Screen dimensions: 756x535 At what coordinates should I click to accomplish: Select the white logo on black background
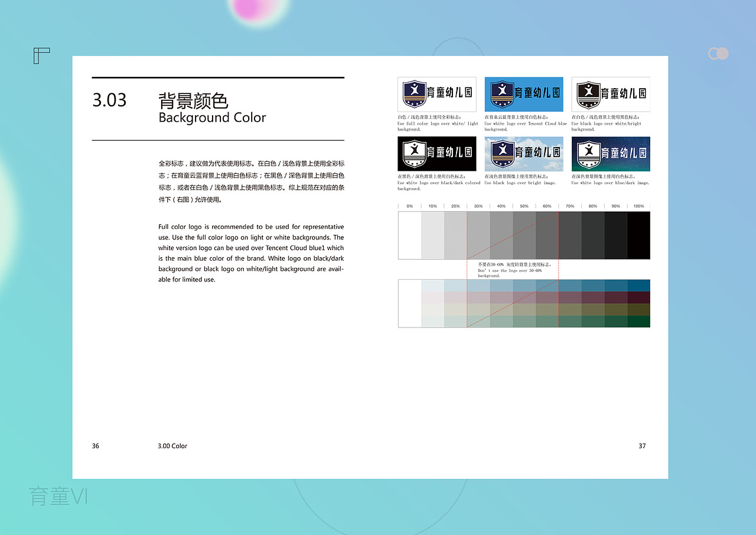[437, 154]
